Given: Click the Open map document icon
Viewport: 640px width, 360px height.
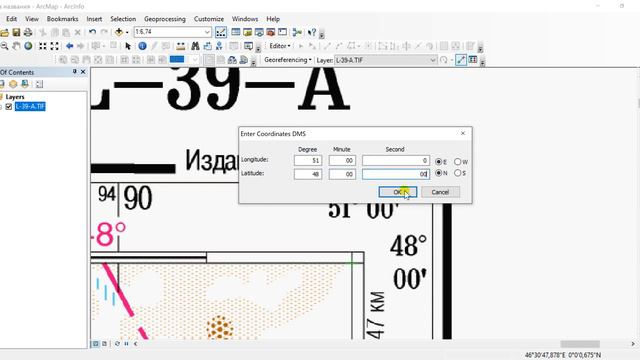Looking at the screenshot, I should (x=4, y=32).
